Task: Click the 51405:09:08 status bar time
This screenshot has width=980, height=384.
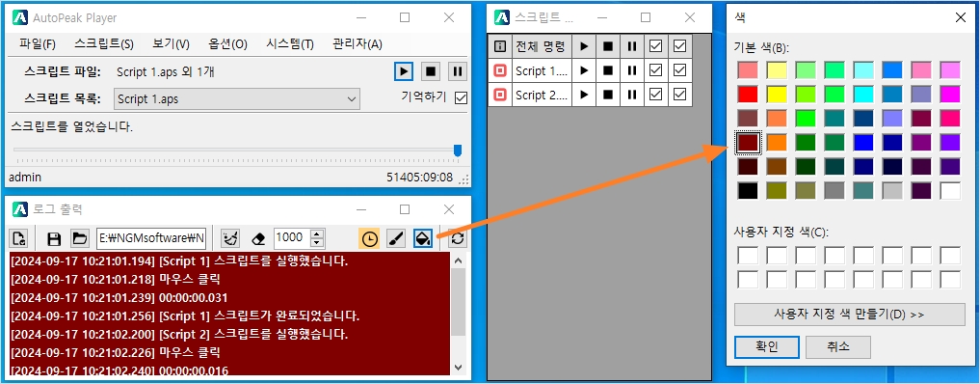Action: pyautogui.click(x=419, y=178)
